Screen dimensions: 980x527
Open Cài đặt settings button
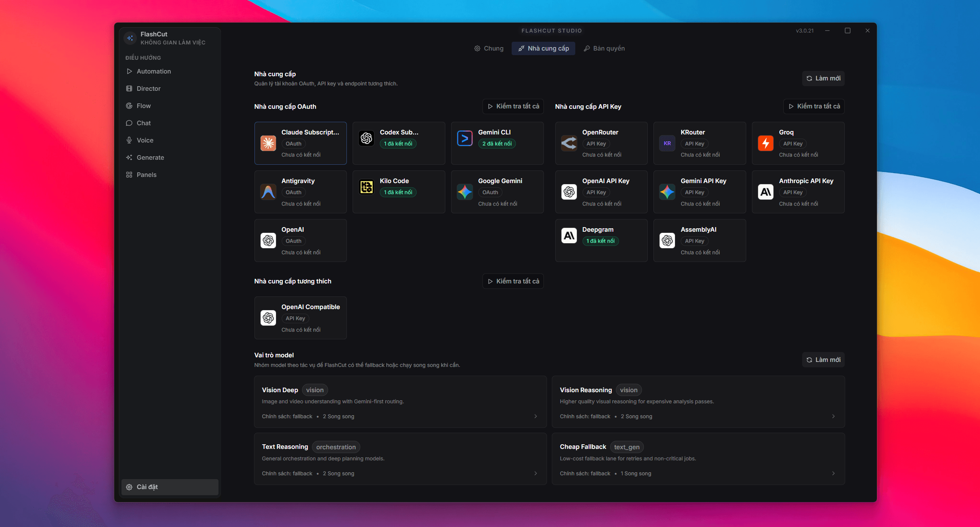[x=170, y=487]
